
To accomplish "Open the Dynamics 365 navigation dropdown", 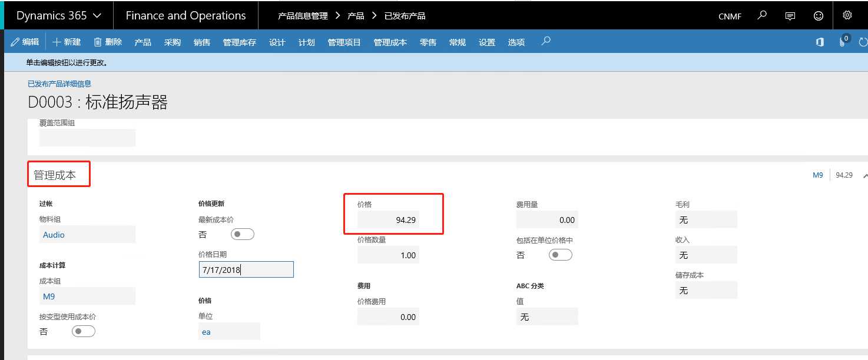I will point(58,16).
